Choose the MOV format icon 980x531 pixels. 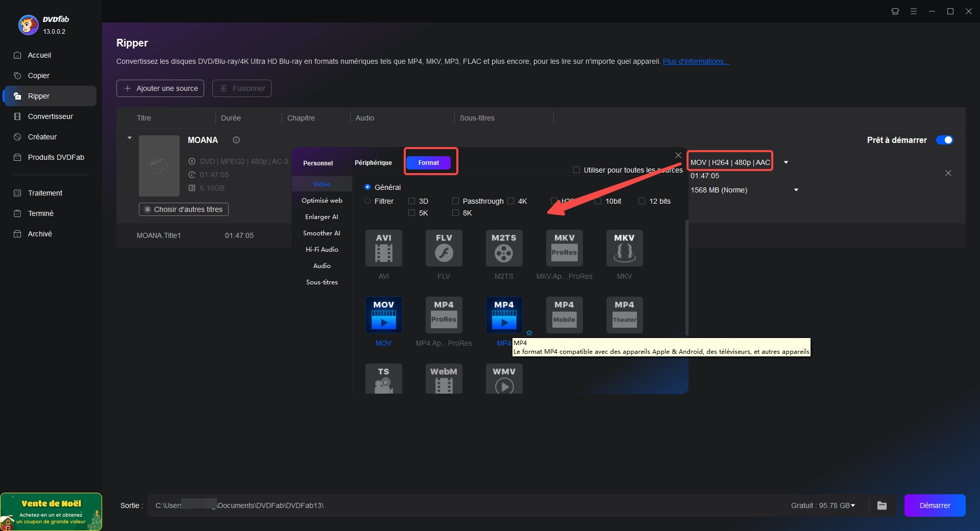[383, 315]
